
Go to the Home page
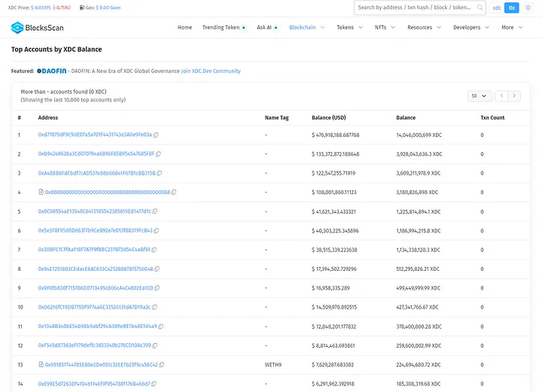click(x=184, y=27)
